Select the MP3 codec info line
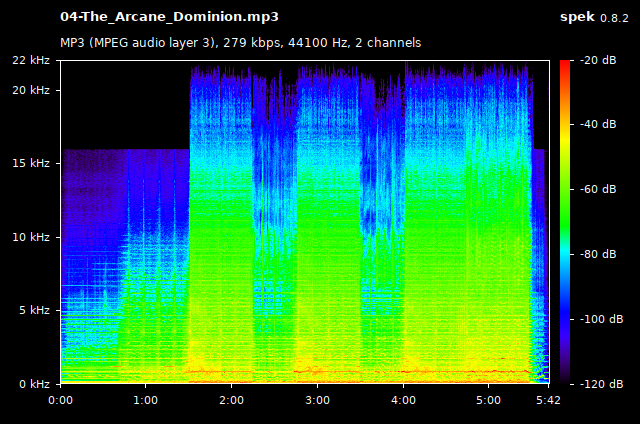 tap(240, 42)
